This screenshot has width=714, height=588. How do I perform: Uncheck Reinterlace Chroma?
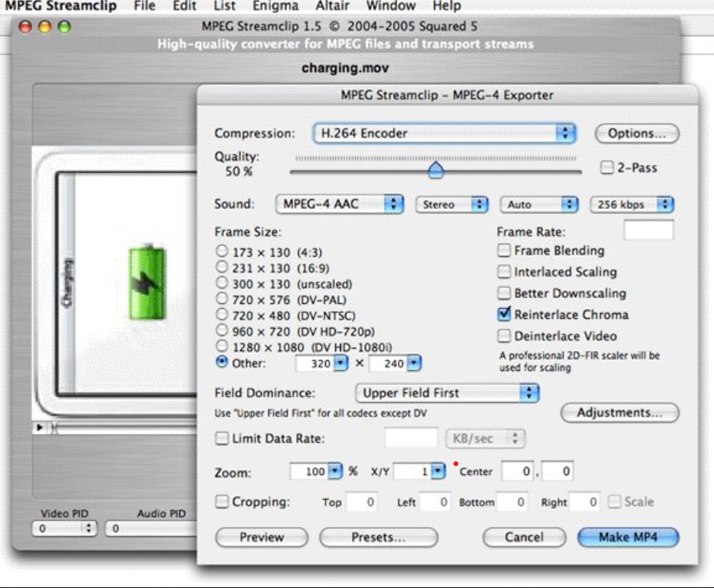tap(504, 315)
